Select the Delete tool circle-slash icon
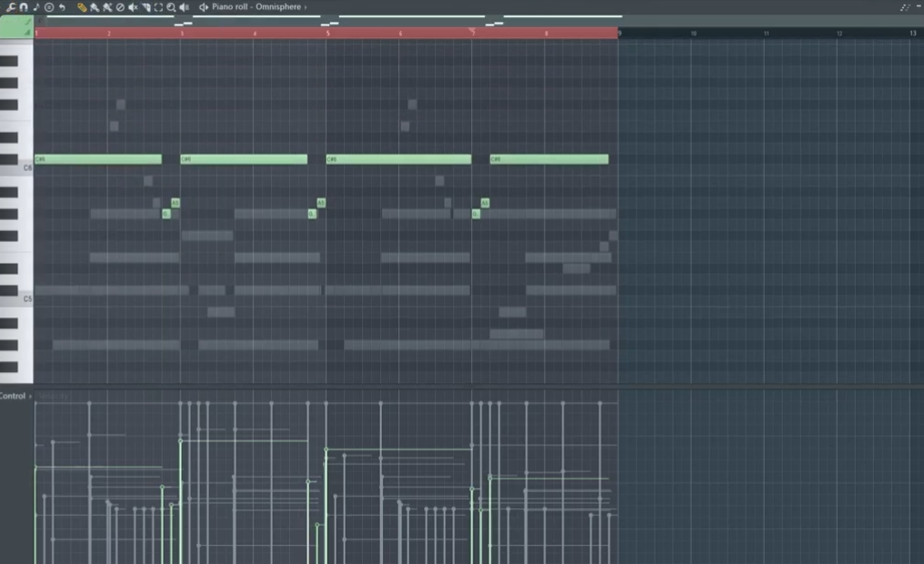 [120, 7]
